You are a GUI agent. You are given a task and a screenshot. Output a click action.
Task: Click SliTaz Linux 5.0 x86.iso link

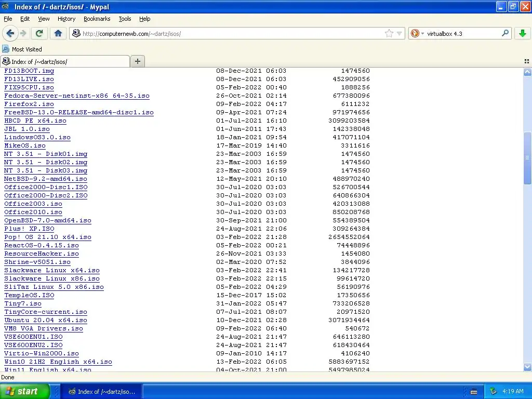[54, 287]
